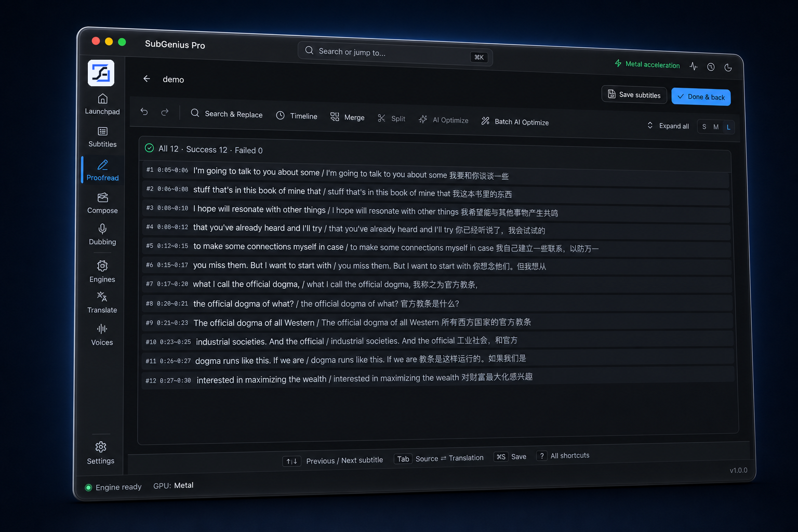Click the GPU: Metal status entry
Image resolution: width=798 pixels, height=532 pixels.
[174, 486]
